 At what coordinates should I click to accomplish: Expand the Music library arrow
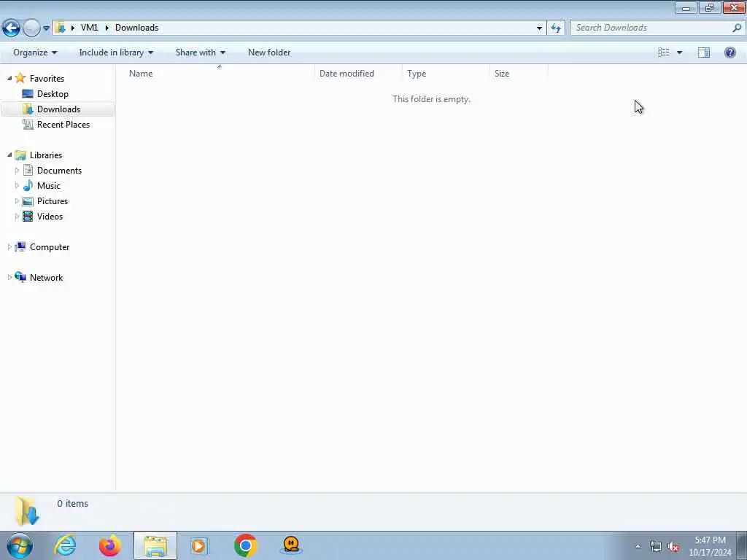pyautogui.click(x=17, y=186)
